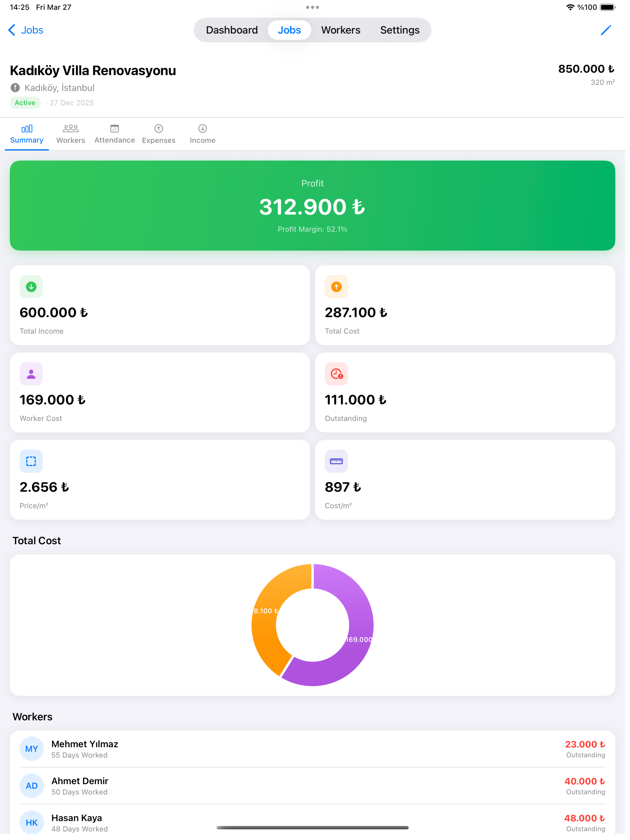
Task: Tap the location pin icon by Kadıköy
Action: click(15, 88)
